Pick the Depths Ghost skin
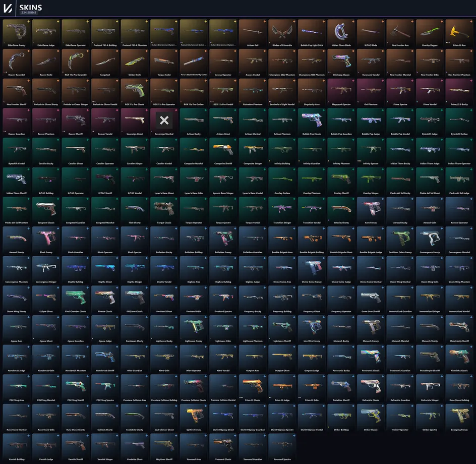Screen dimensions: 476x464 coord(105,270)
